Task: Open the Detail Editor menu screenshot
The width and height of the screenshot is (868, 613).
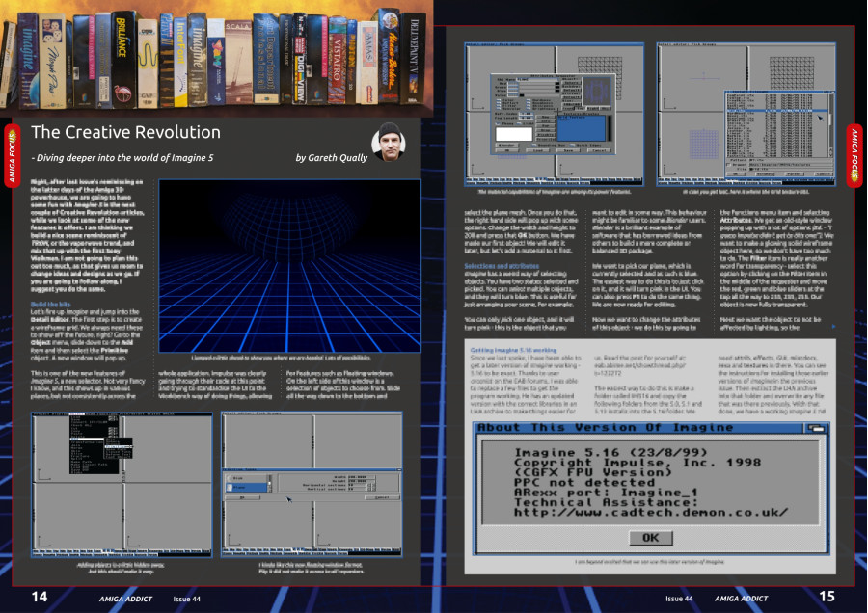Action: (122, 485)
